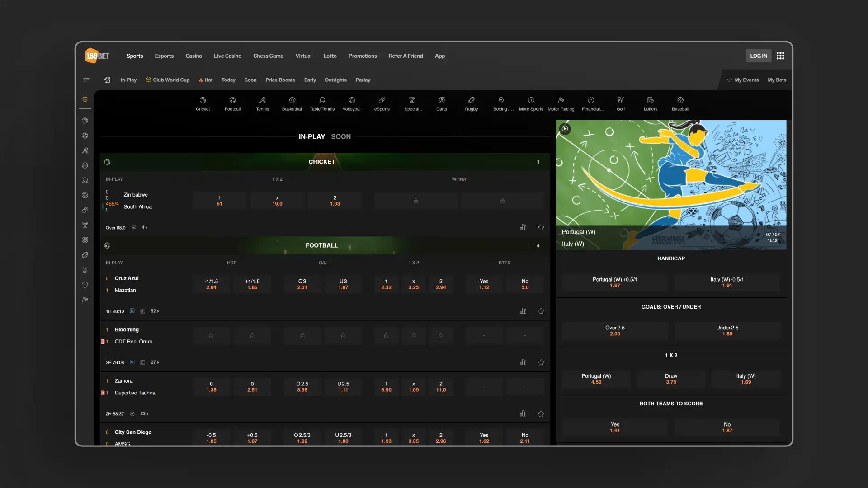Add Zamora vs Deportivo Tachira to favorites

click(x=541, y=414)
